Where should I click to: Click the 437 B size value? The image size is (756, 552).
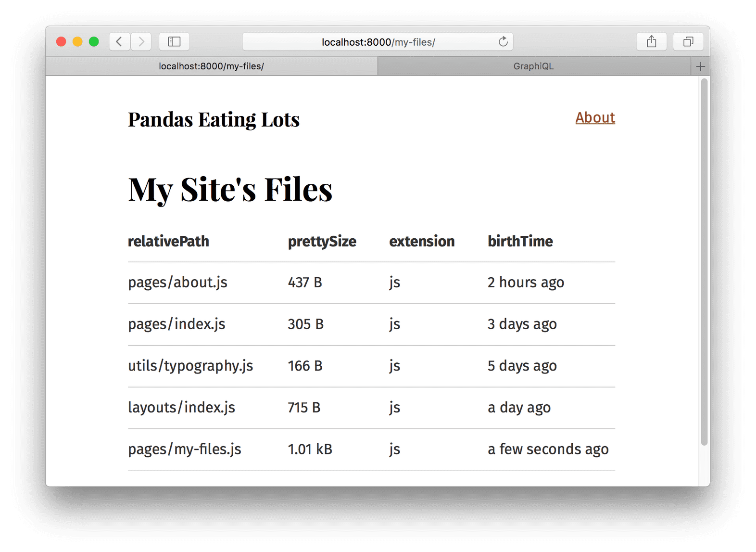(305, 282)
